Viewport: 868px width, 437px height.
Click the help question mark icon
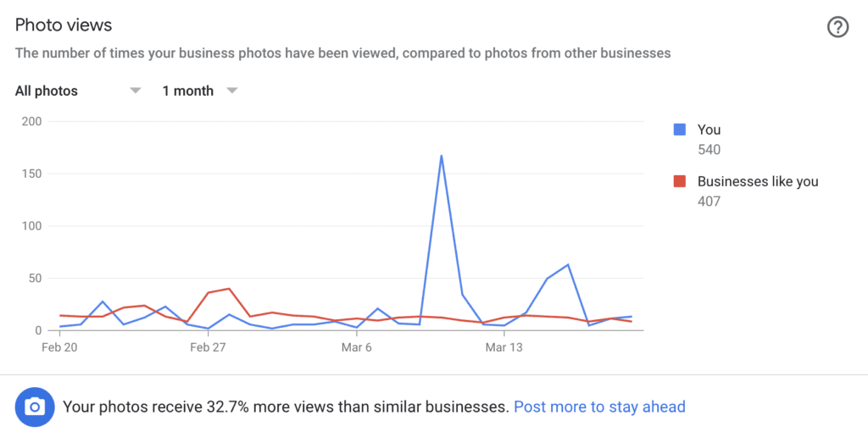click(x=837, y=26)
